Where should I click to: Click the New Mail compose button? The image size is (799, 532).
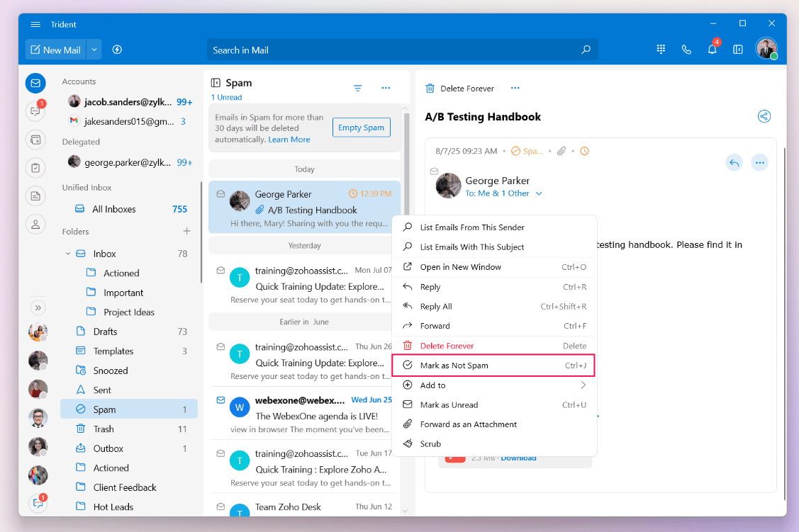click(55, 50)
